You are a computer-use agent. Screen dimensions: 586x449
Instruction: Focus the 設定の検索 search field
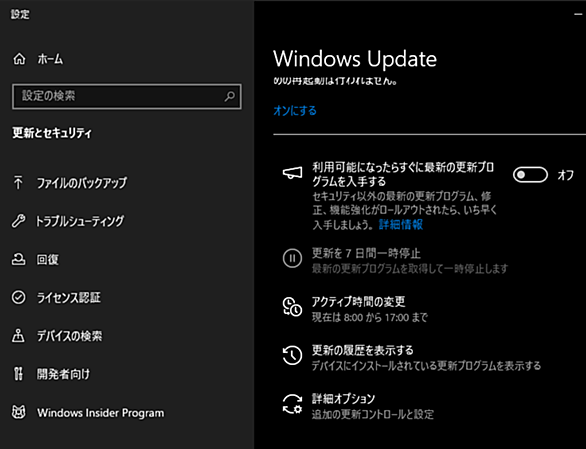click(x=127, y=96)
